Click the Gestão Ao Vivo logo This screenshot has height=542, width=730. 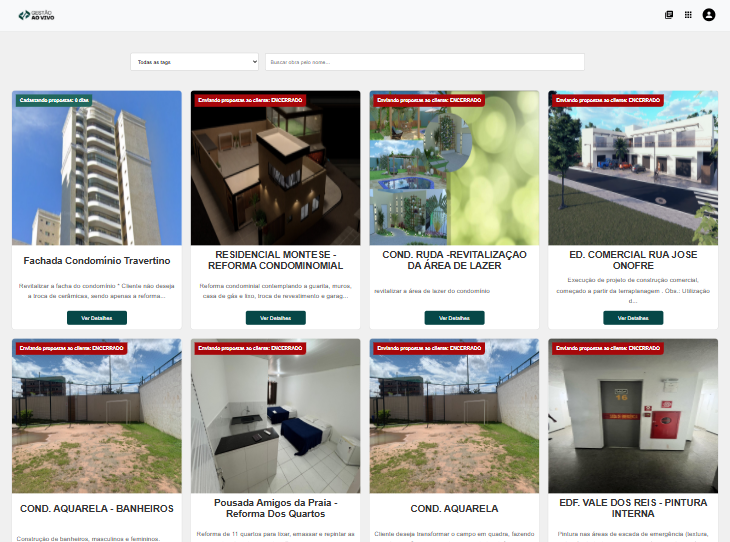36,15
